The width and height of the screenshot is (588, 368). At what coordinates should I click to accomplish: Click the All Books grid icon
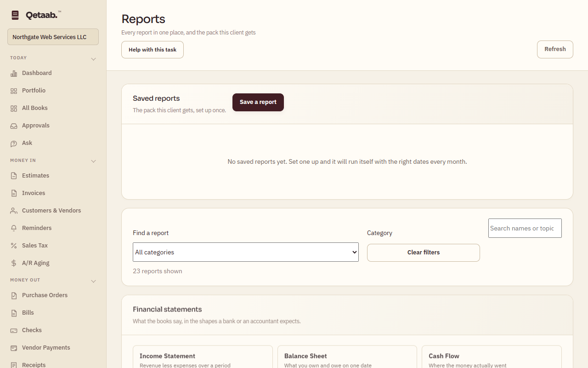14,108
